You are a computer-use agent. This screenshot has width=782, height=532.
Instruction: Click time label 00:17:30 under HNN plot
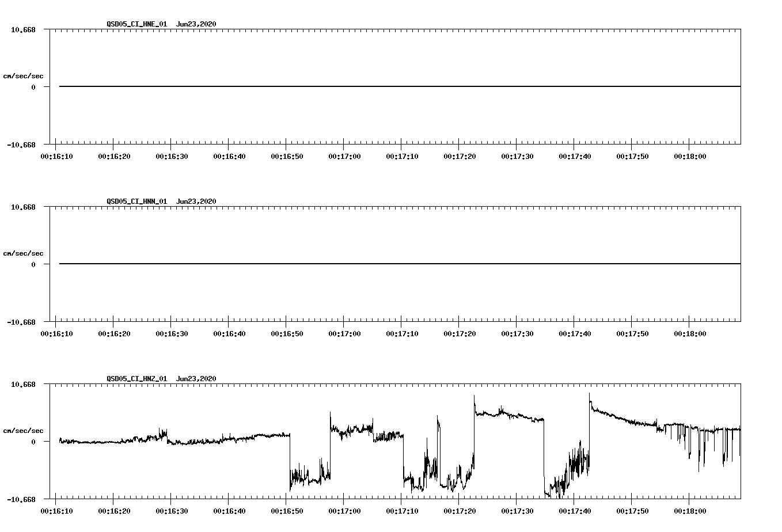[517, 334]
